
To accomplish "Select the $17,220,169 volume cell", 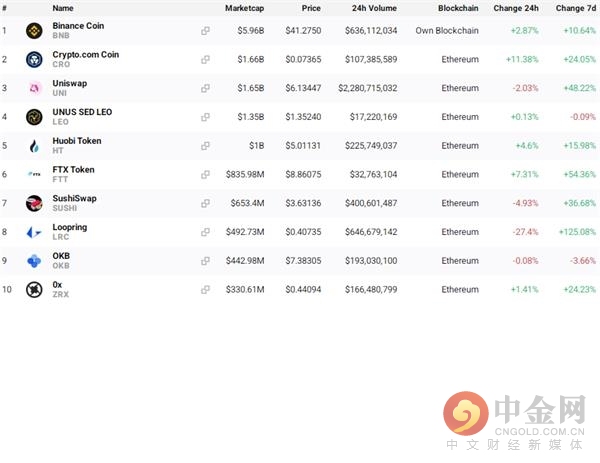I will click(373, 117).
